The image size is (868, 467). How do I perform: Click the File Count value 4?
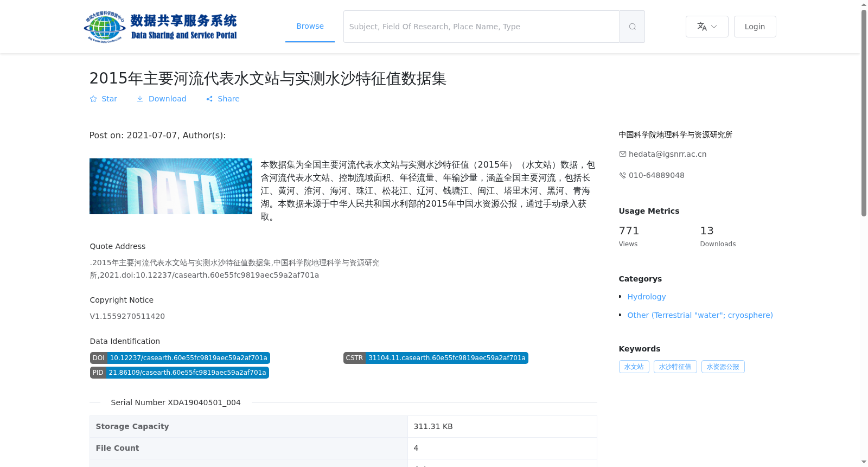[416, 448]
